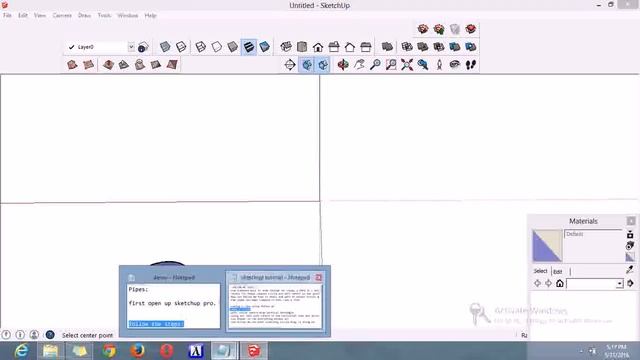Switch to Monochrome face style
640x360 pixels.
click(x=264, y=47)
